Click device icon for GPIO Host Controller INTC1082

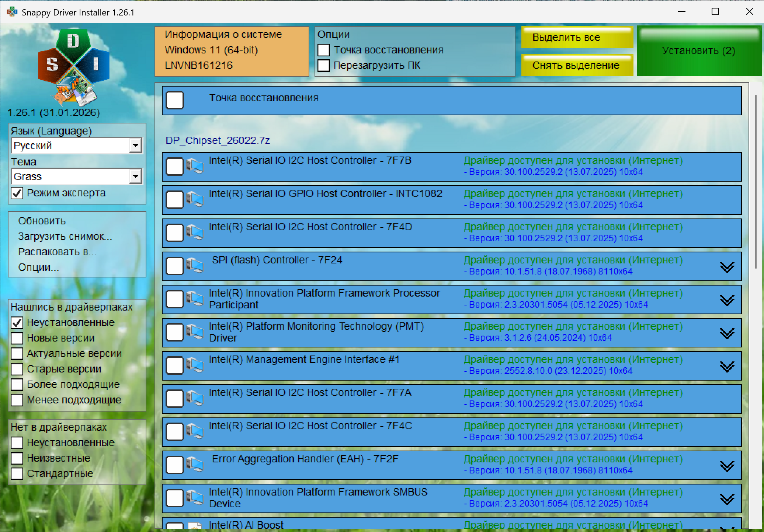(194, 199)
